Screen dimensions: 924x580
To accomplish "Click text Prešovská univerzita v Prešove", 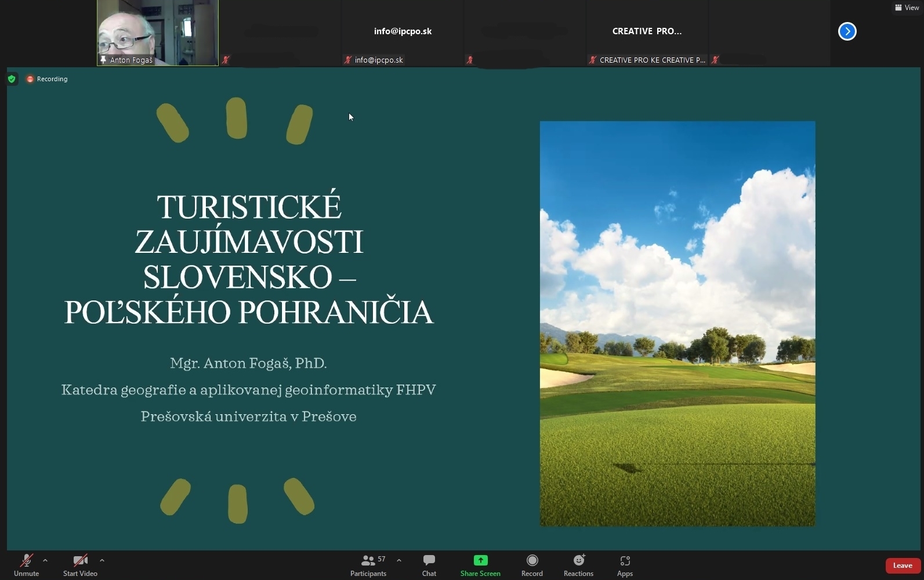I will 248,417.
